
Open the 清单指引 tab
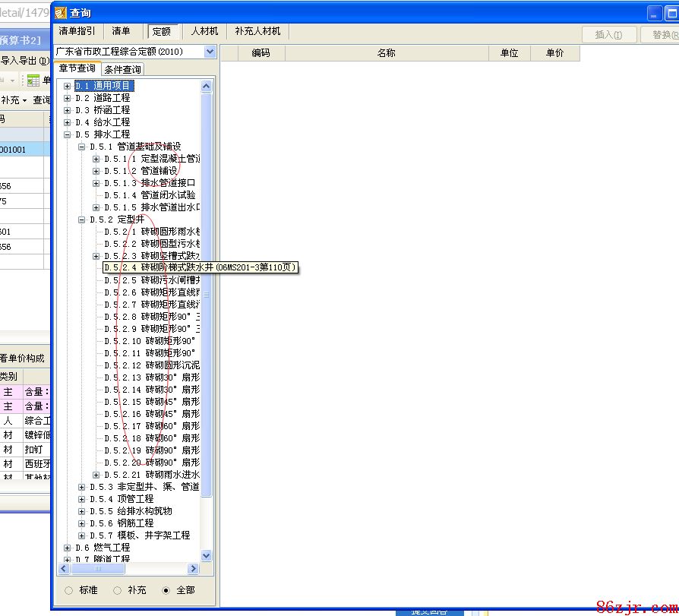pyautogui.click(x=77, y=31)
